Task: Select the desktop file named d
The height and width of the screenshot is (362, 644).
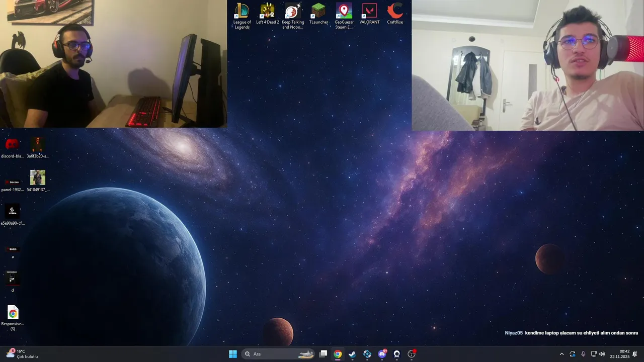Action: click(13, 282)
